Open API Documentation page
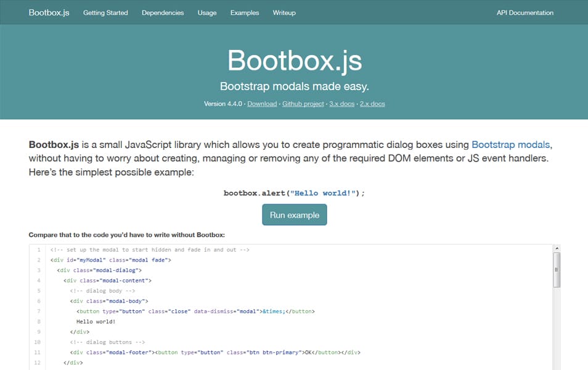The height and width of the screenshot is (370, 588). (525, 13)
